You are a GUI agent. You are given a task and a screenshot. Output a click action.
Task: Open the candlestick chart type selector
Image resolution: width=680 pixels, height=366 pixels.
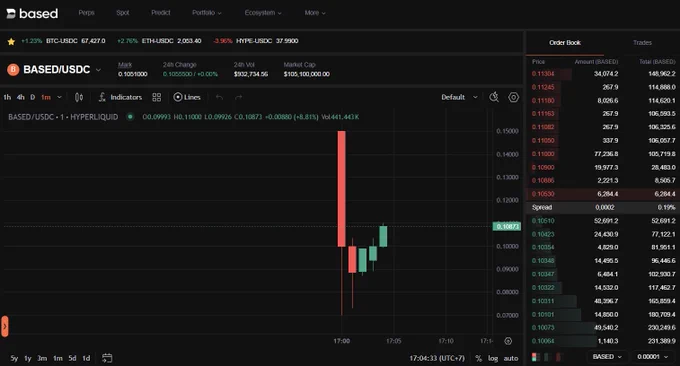[79, 97]
